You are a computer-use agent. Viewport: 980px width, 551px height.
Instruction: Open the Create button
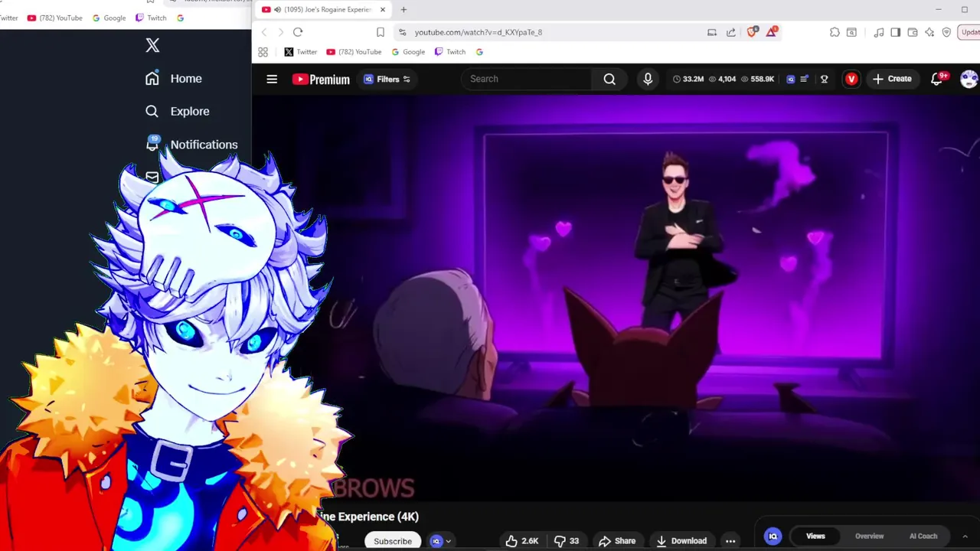pyautogui.click(x=892, y=79)
